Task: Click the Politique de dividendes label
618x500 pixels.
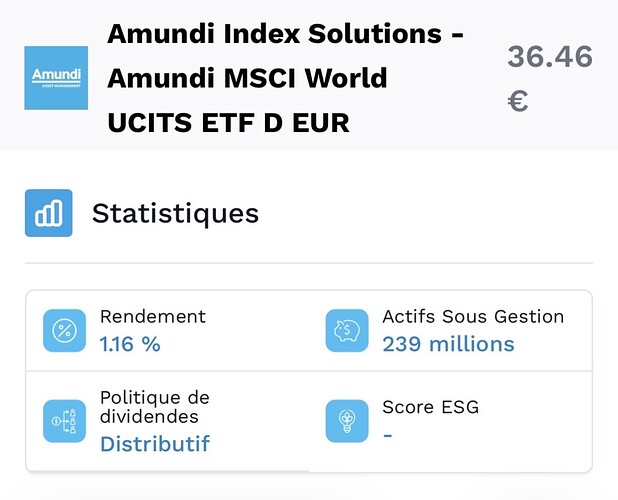Action: (x=153, y=407)
